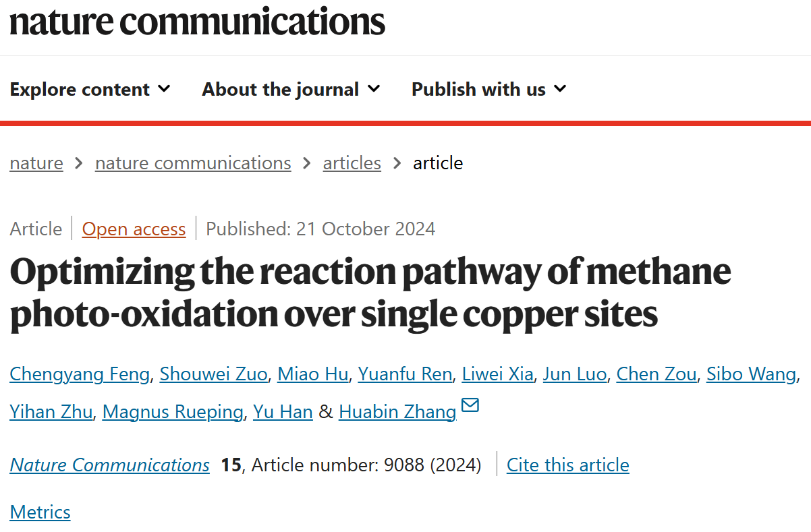
Task: Go to nature breadcrumb link
Action: 36,163
